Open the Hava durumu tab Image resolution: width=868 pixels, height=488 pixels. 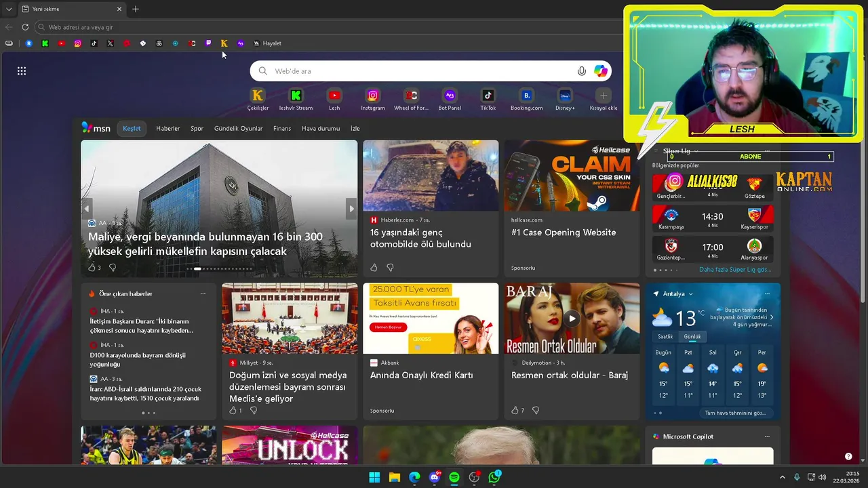(321, 128)
